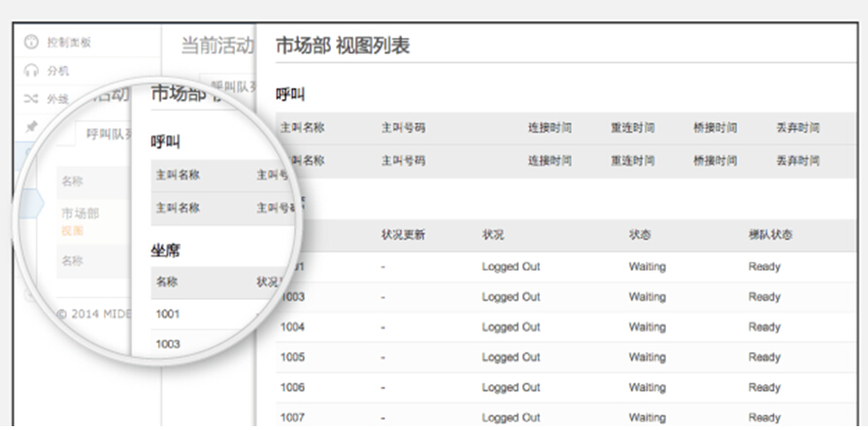Click Logged Out in the 1006 row

click(x=511, y=387)
